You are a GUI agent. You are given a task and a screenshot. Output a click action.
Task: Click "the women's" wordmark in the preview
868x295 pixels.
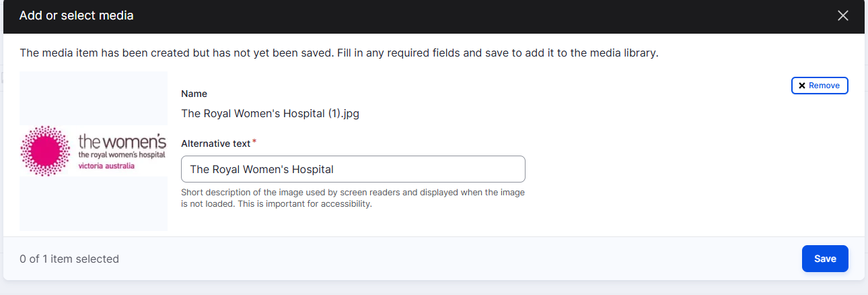pos(122,141)
